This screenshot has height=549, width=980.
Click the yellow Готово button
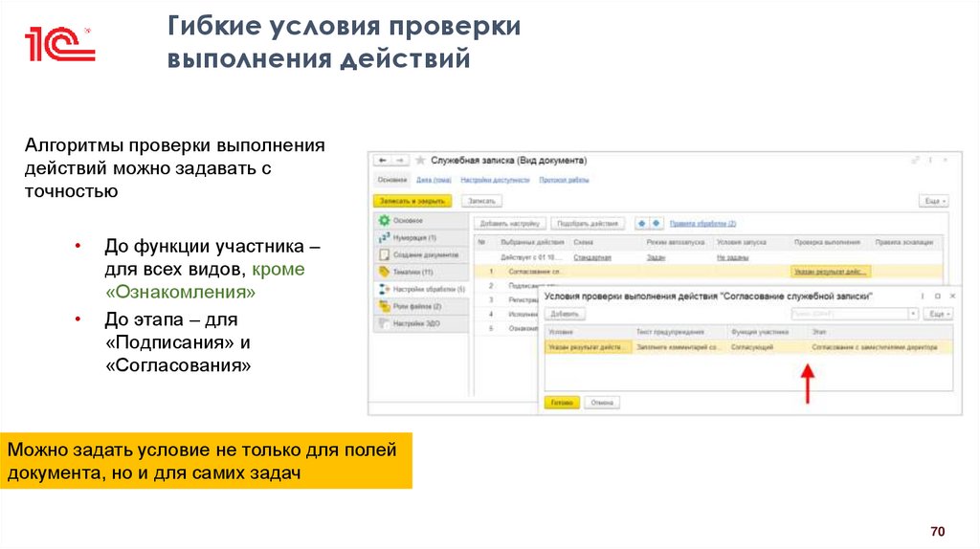pyautogui.click(x=562, y=403)
